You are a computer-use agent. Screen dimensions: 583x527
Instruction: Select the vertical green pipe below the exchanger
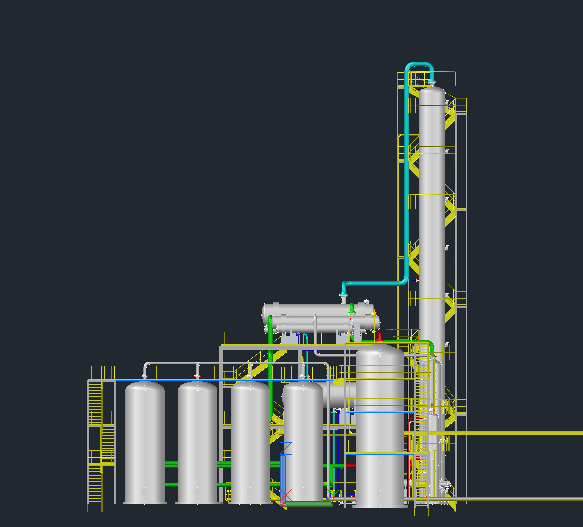click(270, 368)
